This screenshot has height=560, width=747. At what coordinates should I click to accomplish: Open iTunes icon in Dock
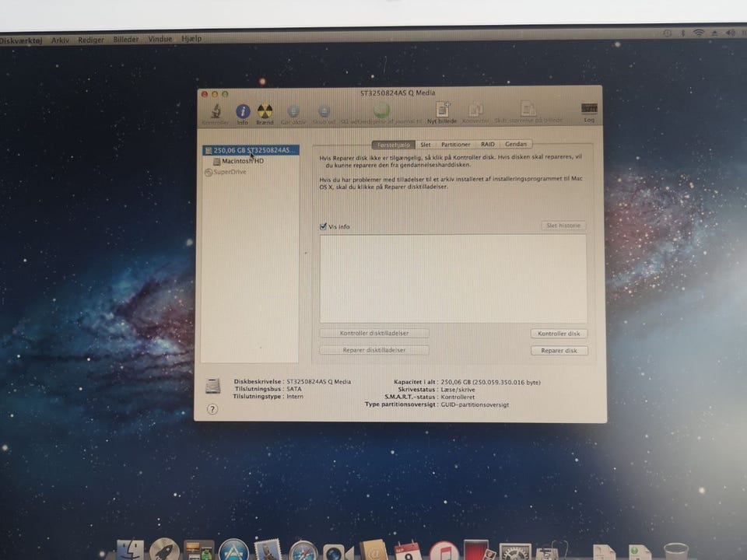[x=444, y=551]
